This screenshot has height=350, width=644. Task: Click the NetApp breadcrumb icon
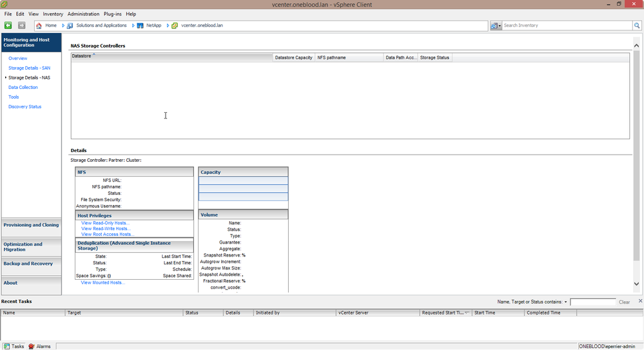click(x=139, y=26)
